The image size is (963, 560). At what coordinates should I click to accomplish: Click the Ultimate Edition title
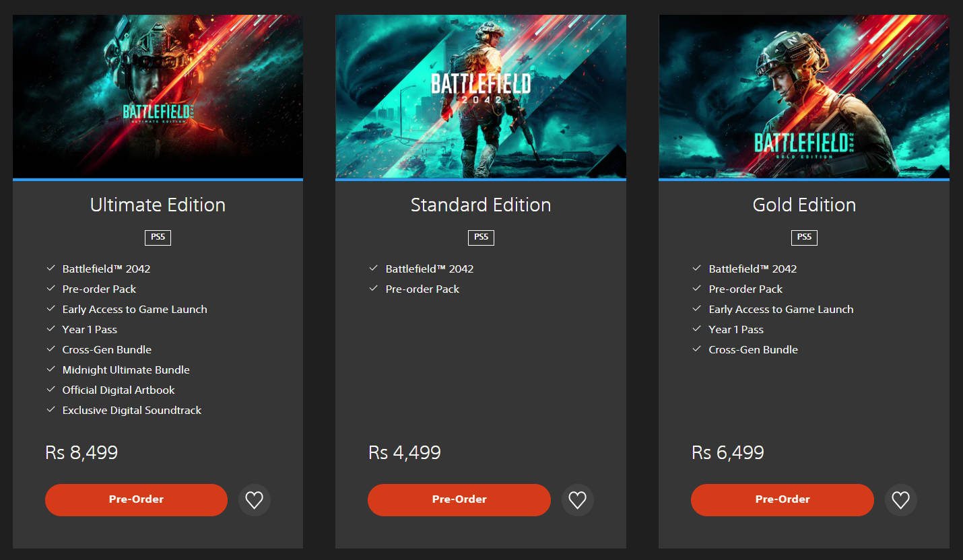coord(158,205)
